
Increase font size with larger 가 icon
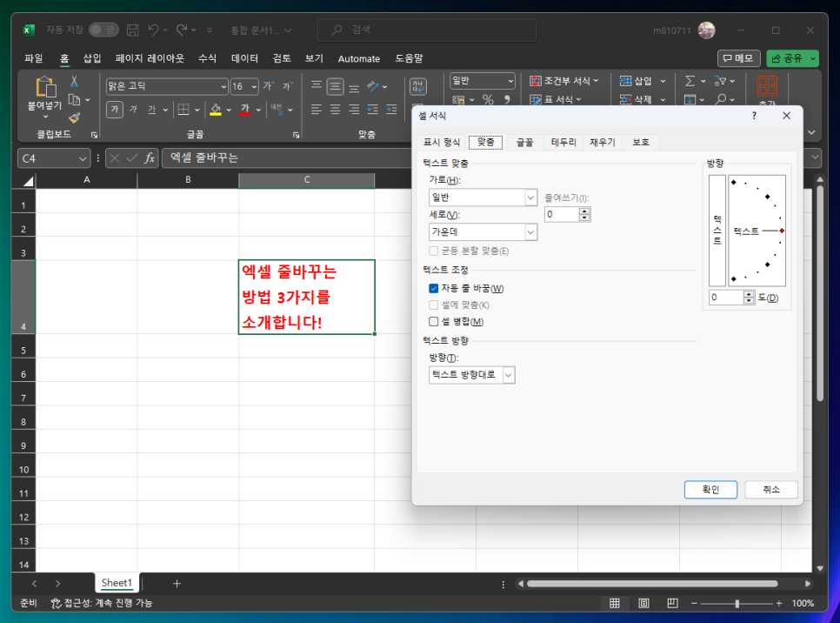[x=269, y=86]
